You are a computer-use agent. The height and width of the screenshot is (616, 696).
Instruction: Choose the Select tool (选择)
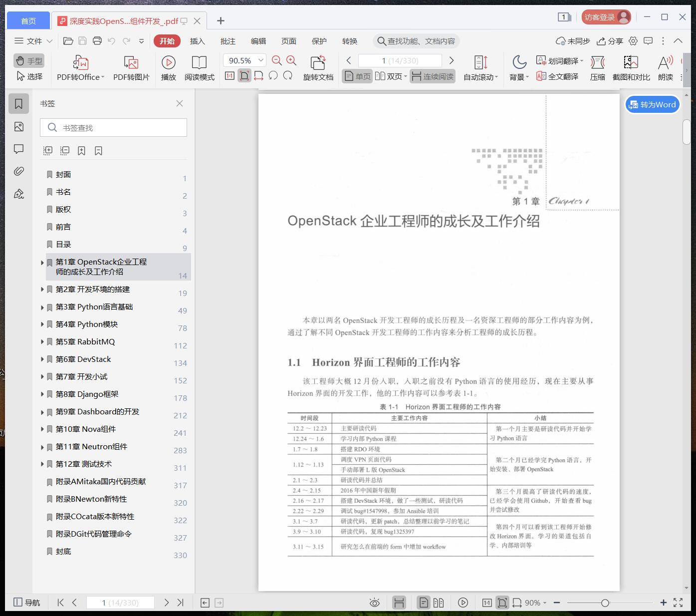pos(29,76)
